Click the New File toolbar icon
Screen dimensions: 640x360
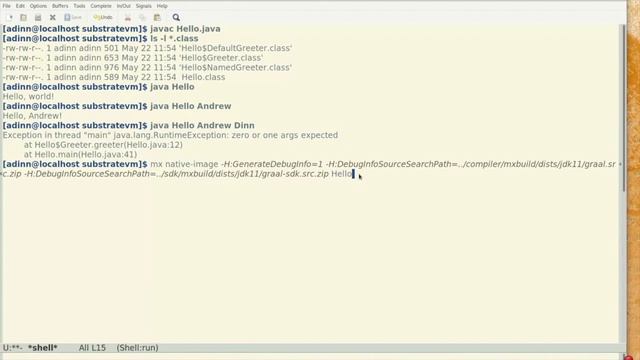coord(10,18)
